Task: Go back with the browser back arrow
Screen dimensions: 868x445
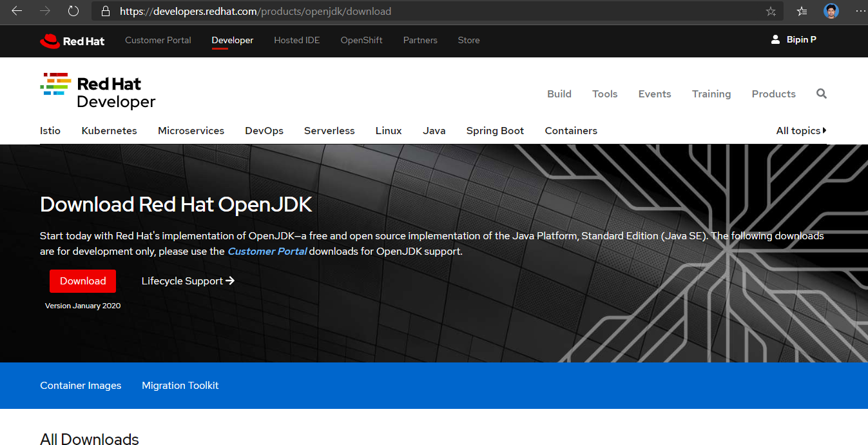Action: 17,11
